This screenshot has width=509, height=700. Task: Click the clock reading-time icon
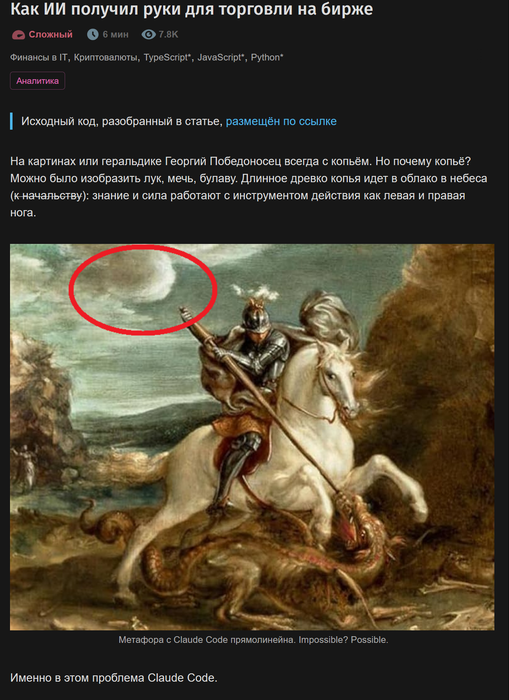tap(92, 34)
